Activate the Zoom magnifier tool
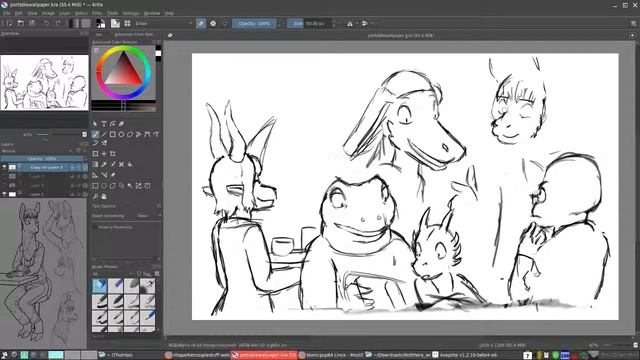Viewport: 640px width, 360px height. coord(95,196)
